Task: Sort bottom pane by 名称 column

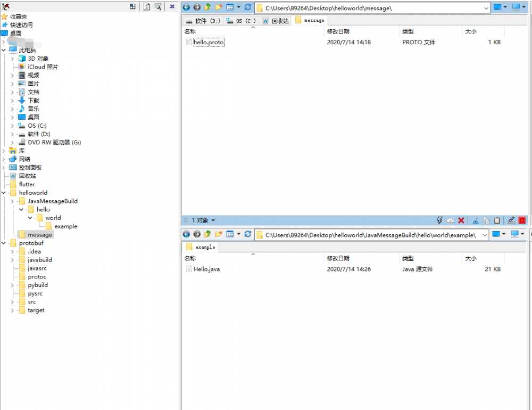Action: coord(190,258)
